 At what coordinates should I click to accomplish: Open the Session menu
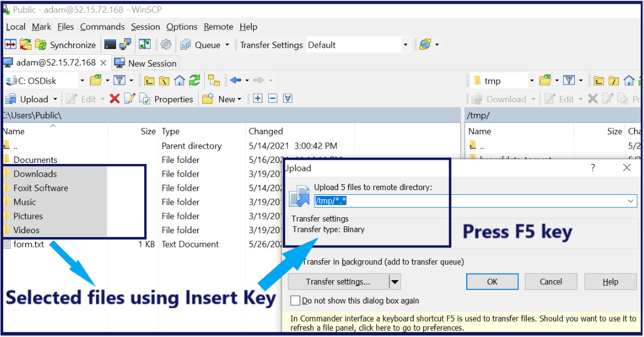[x=145, y=27]
